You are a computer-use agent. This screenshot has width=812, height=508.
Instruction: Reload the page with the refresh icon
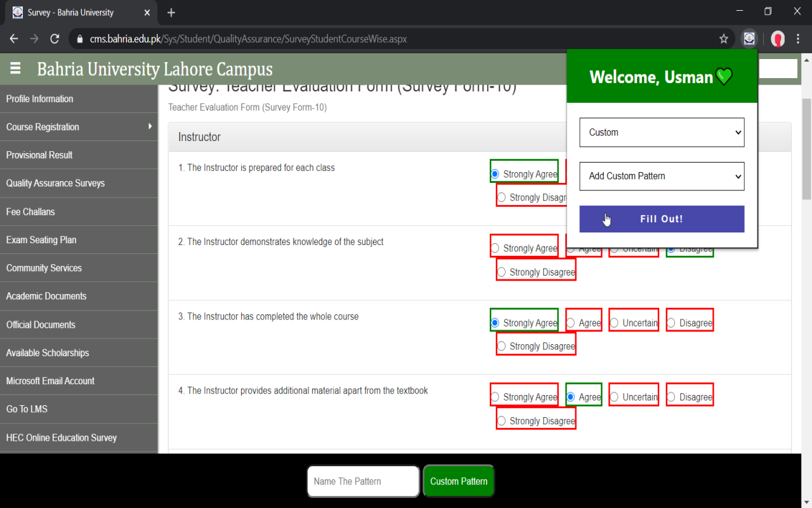(55, 39)
